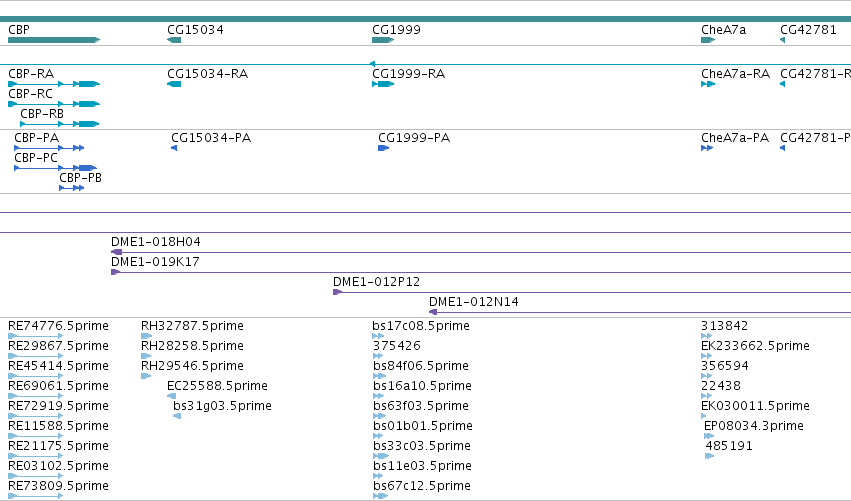Click the DME1-012P12 clone start marker
This screenshot has width=851, height=501.
(x=337, y=293)
